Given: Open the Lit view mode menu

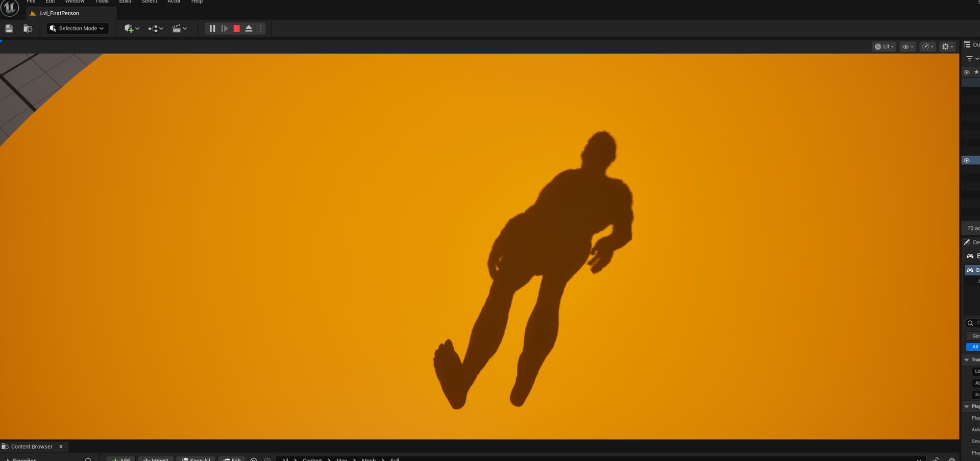Looking at the screenshot, I should click(884, 46).
